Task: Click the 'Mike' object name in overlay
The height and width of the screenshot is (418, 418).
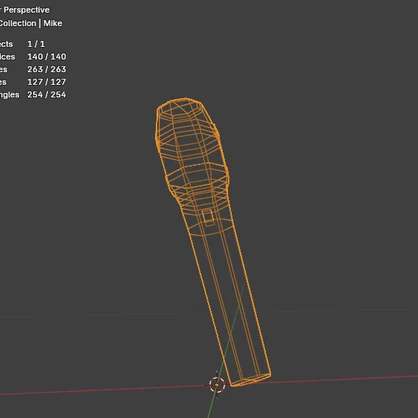Action: pos(53,23)
